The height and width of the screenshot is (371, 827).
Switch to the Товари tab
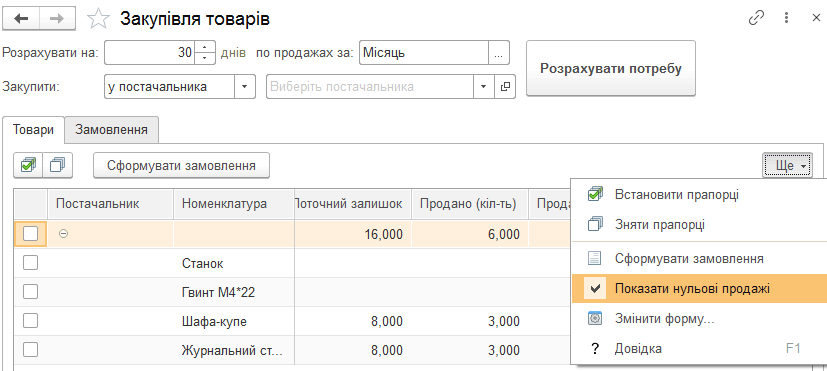pyautogui.click(x=33, y=130)
